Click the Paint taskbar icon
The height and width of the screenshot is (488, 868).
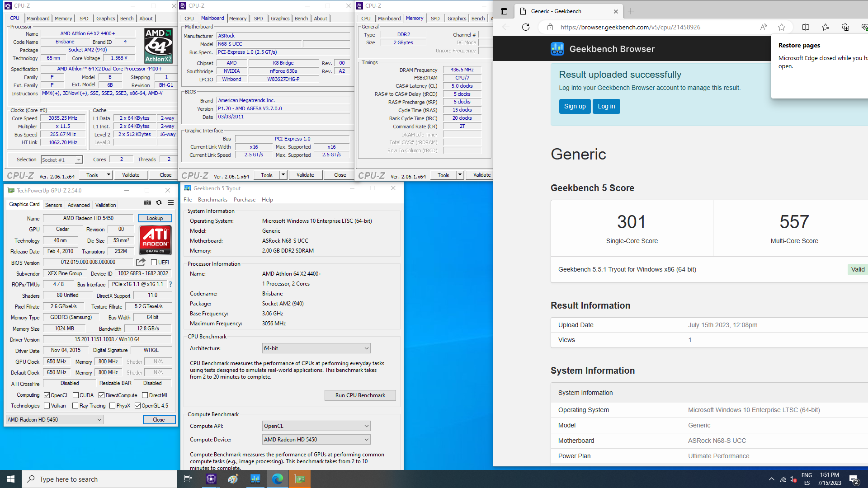pos(233,479)
